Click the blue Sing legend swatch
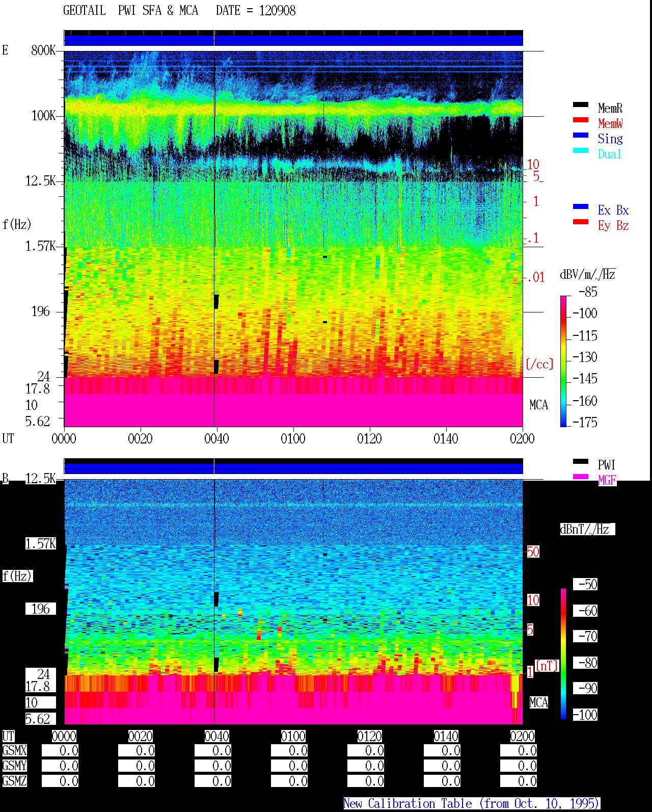Screen dimensions: 652x812 [581, 136]
